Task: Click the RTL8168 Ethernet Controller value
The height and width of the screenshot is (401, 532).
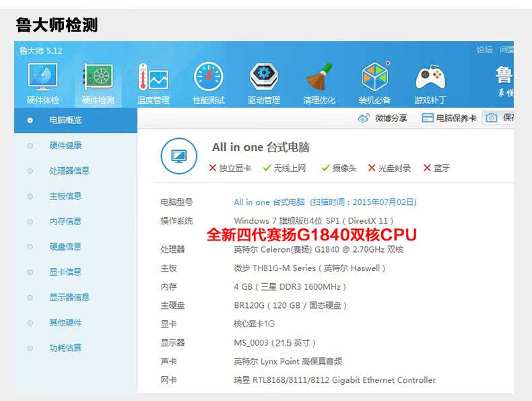Action: click(x=335, y=380)
